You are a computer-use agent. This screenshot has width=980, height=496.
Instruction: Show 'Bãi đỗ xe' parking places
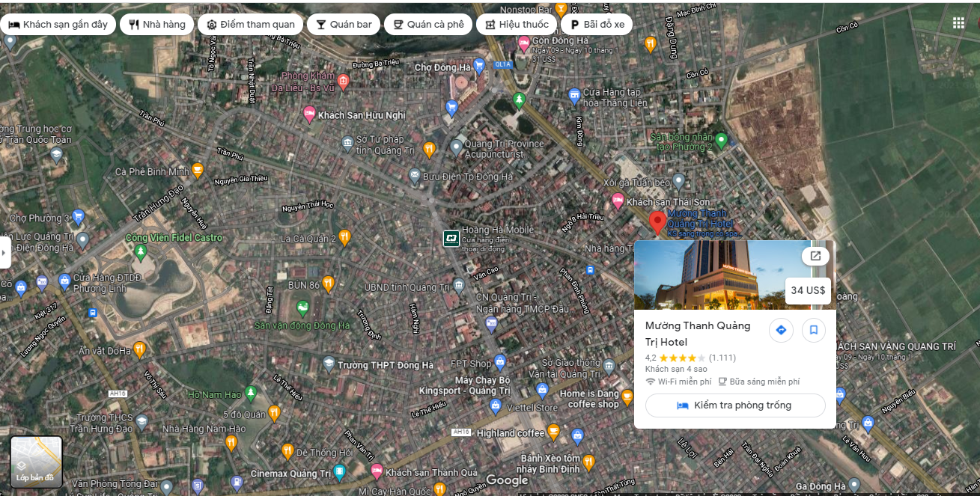point(597,24)
